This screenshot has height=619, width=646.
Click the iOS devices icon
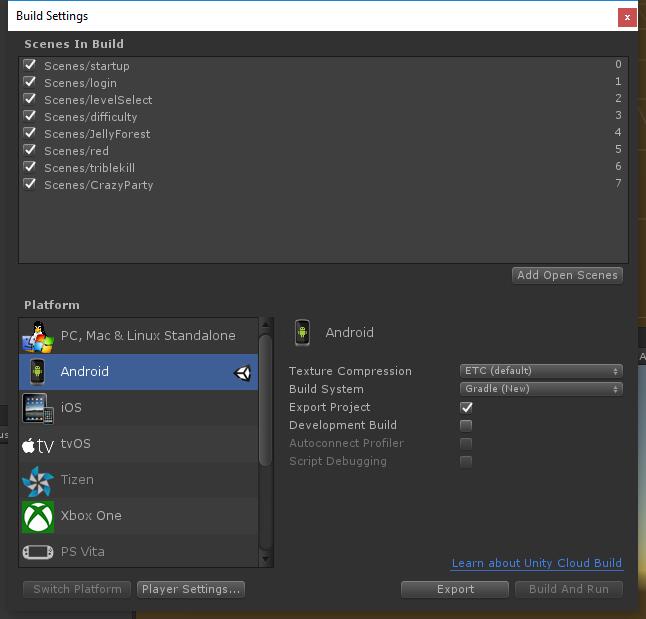coord(38,408)
